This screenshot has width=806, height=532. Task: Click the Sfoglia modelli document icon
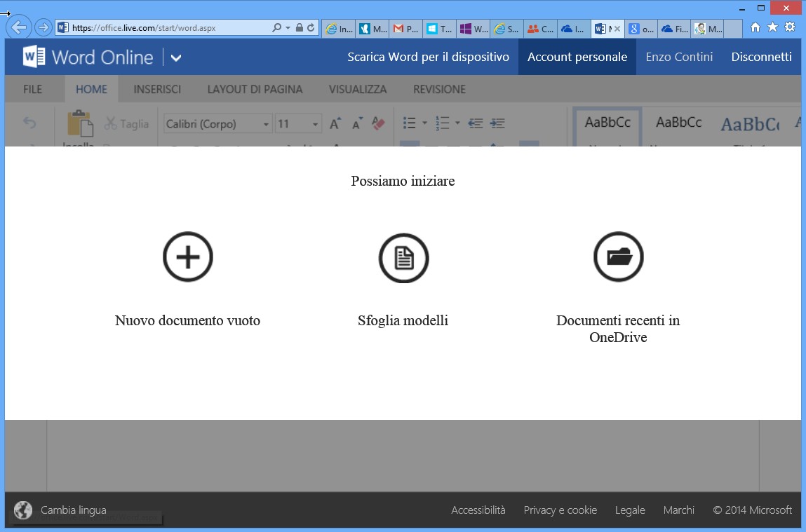click(403, 258)
